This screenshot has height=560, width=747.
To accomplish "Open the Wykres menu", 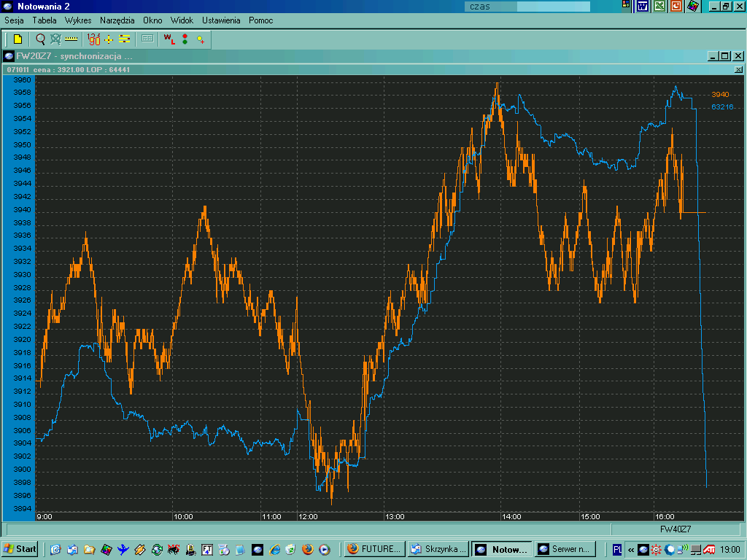I will coord(78,20).
